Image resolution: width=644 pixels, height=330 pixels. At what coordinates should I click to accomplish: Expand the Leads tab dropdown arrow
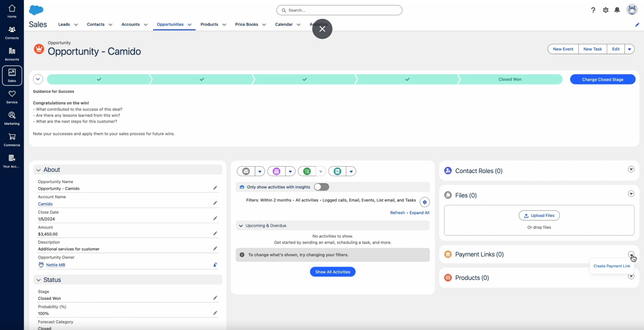click(x=76, y=25)
